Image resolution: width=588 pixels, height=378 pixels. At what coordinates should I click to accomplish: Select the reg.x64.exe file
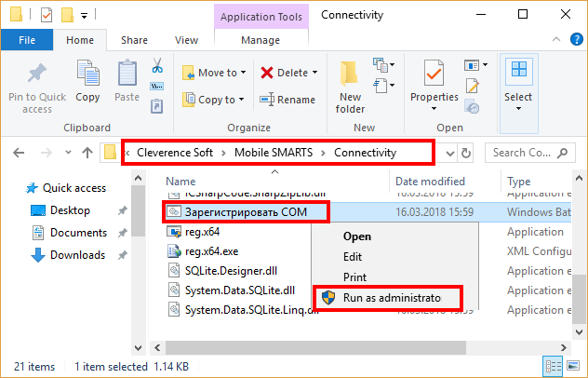pos(203,251)
